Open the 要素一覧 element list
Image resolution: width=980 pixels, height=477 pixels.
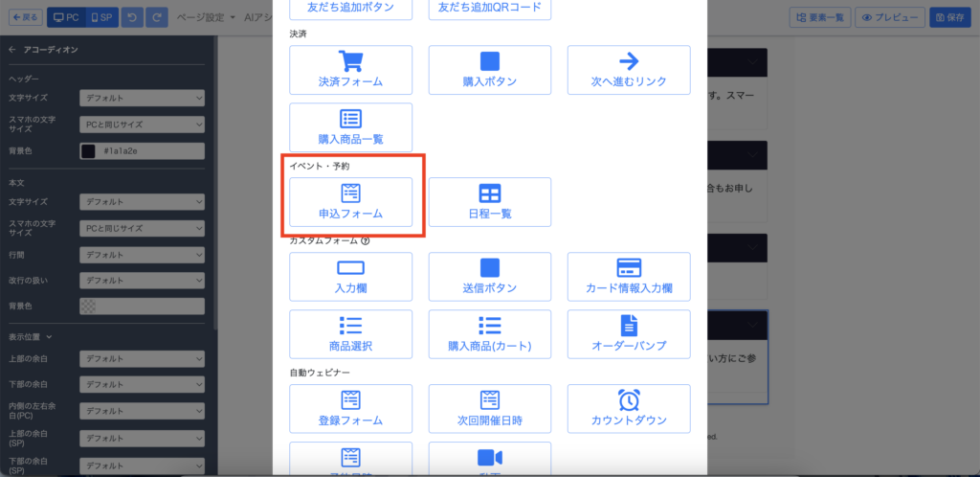tap(819, 17)
